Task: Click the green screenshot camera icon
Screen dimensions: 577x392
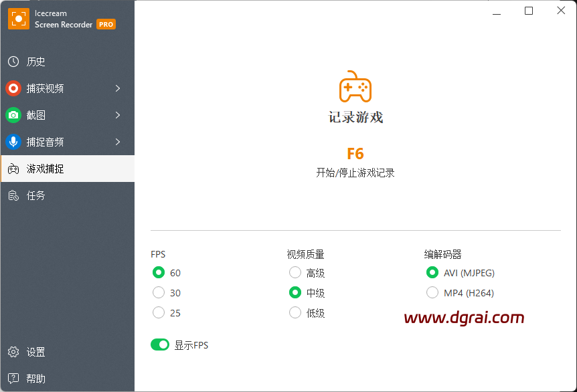Action: point(13,115)
